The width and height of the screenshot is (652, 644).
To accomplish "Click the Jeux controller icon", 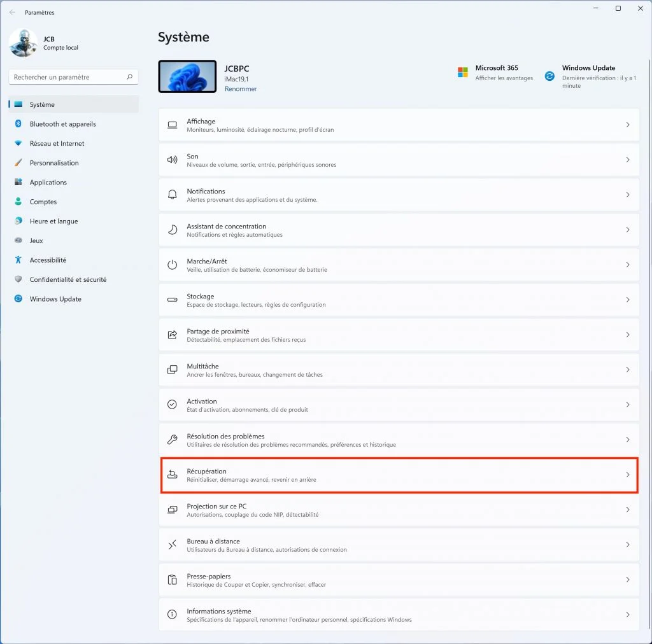I will click(18, 240).
